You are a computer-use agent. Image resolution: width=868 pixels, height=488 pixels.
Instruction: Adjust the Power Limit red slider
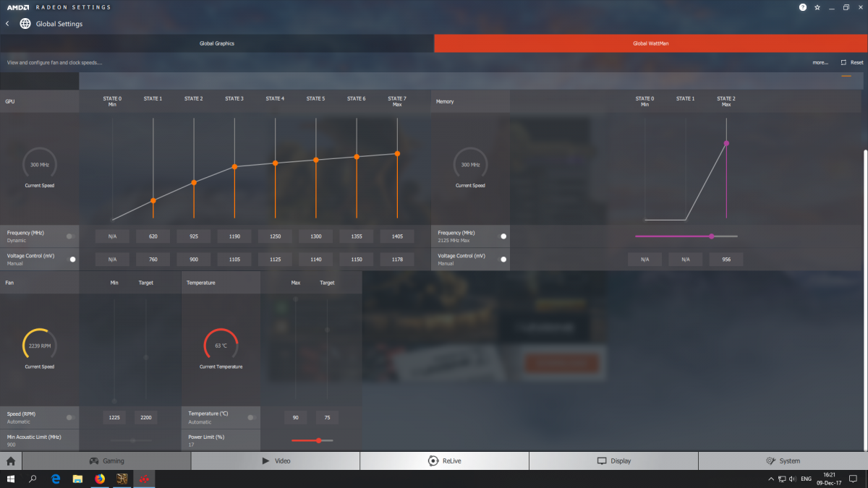312,440
